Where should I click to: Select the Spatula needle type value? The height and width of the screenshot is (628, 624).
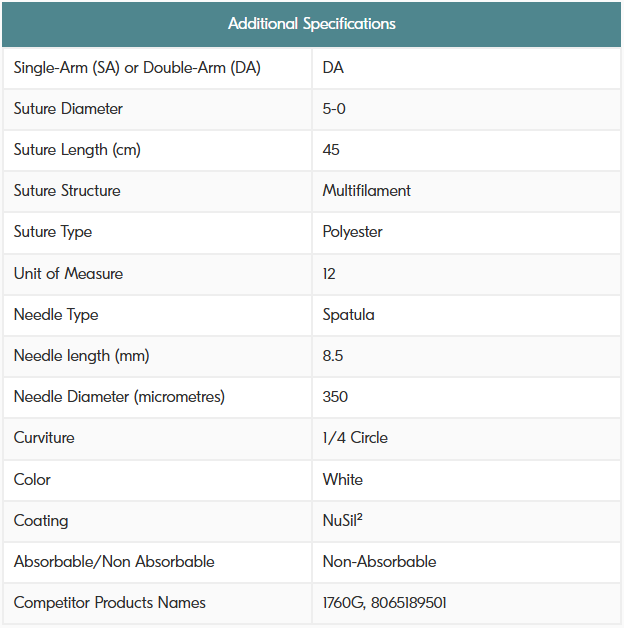(349, 315)
